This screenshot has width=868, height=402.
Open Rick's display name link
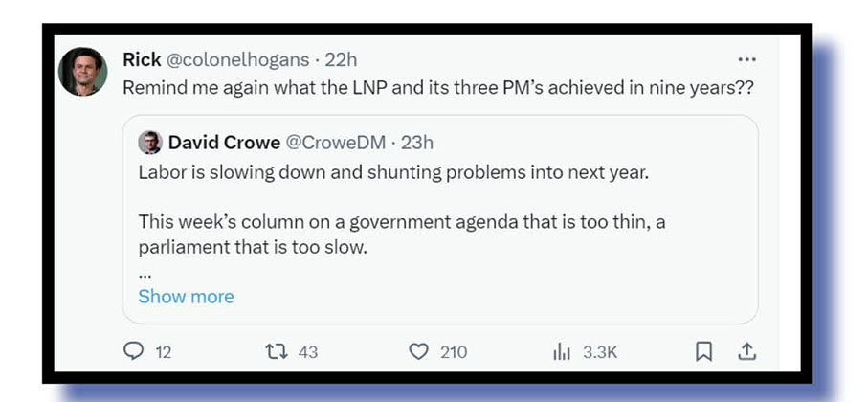(x=142, y=59)
